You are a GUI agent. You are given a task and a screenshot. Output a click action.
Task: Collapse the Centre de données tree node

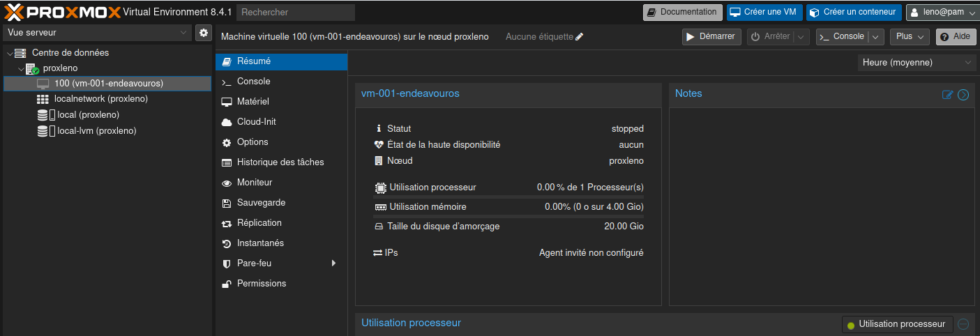tap(10, 53)
